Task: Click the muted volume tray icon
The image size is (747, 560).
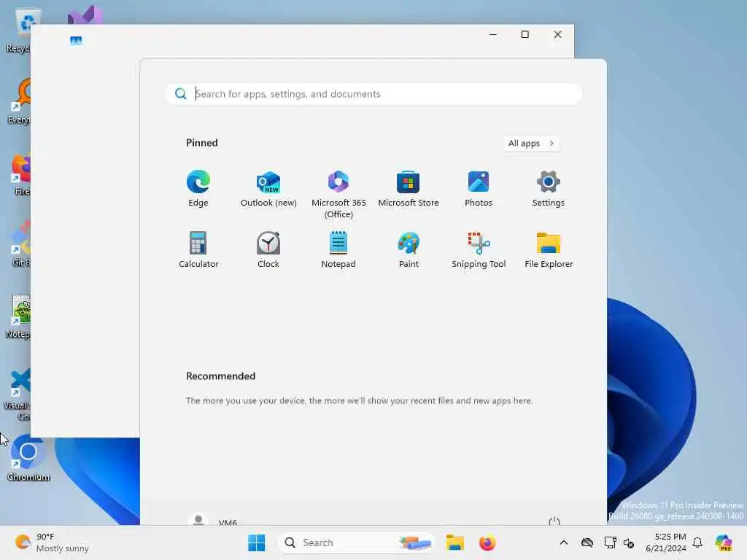Action: (629, 542)
